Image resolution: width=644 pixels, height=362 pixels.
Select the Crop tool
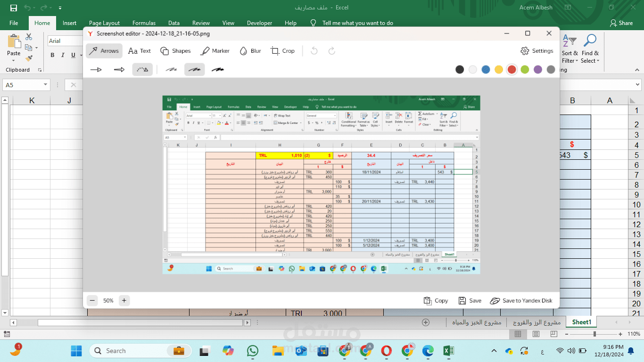(x=282, y=51)
